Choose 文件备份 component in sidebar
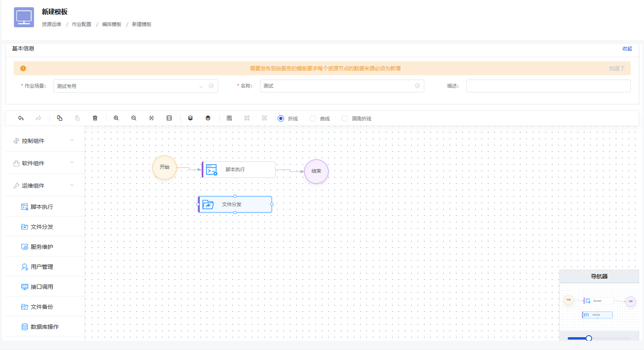Image resolution: width=644 pixels, height=350 pixels. [x=45, y=307]
